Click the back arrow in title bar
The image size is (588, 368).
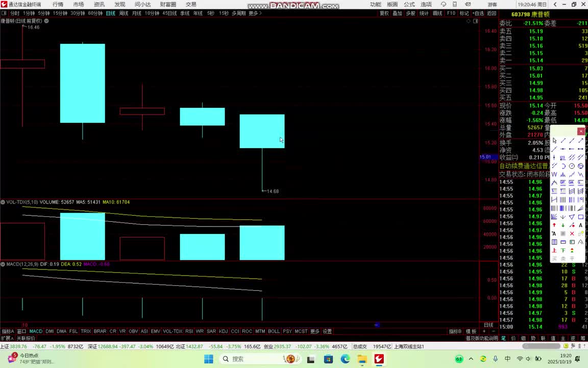click(x=555, y=4)
